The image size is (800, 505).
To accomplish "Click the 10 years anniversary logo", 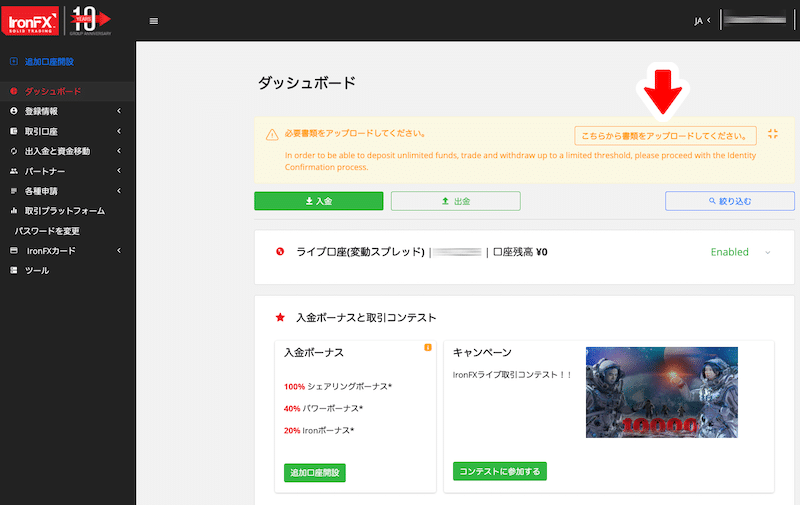I will 91,21.
